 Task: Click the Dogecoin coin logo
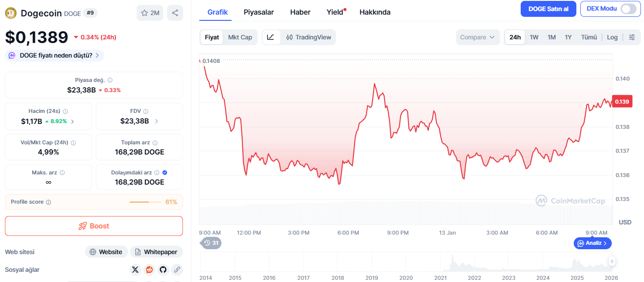11,13
